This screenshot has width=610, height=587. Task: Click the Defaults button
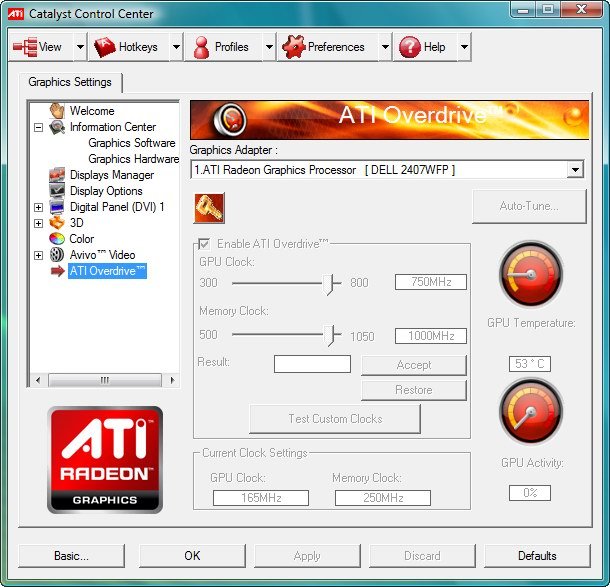pos(537,555)
